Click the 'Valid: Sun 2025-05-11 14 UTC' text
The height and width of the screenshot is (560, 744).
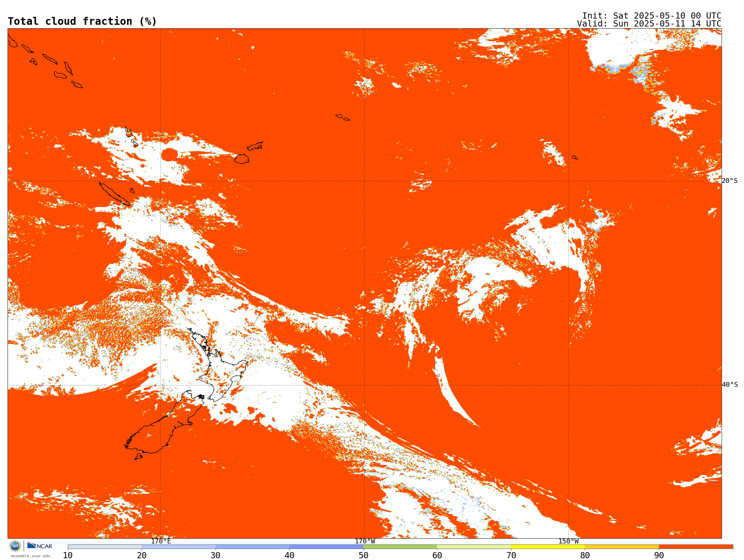point(649,24)
